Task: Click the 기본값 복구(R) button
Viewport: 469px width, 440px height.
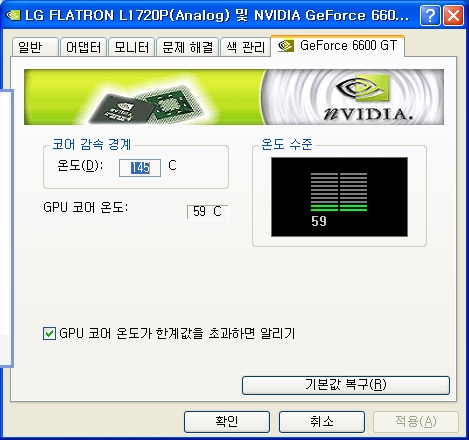Action: point(346,385)
